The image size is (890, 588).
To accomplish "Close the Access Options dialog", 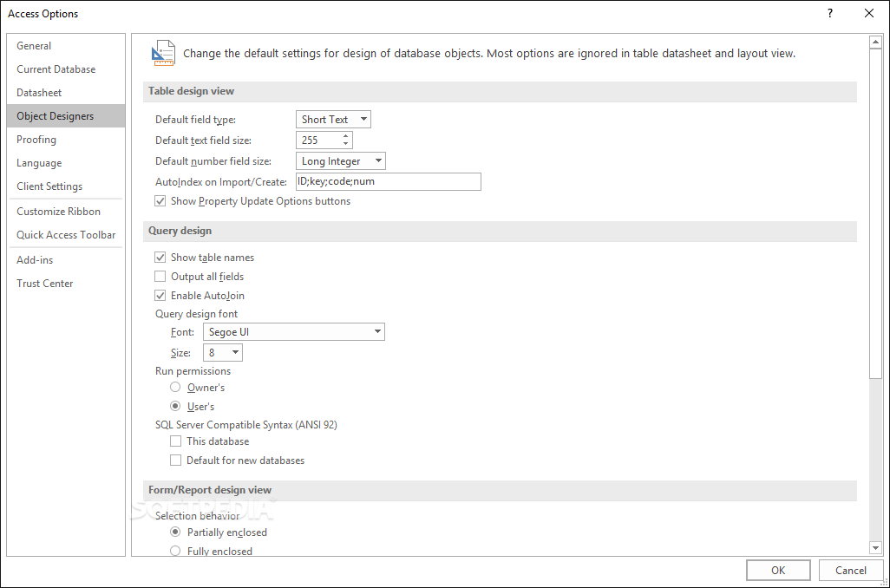I will pyautogui.click(x=869, y=13).
